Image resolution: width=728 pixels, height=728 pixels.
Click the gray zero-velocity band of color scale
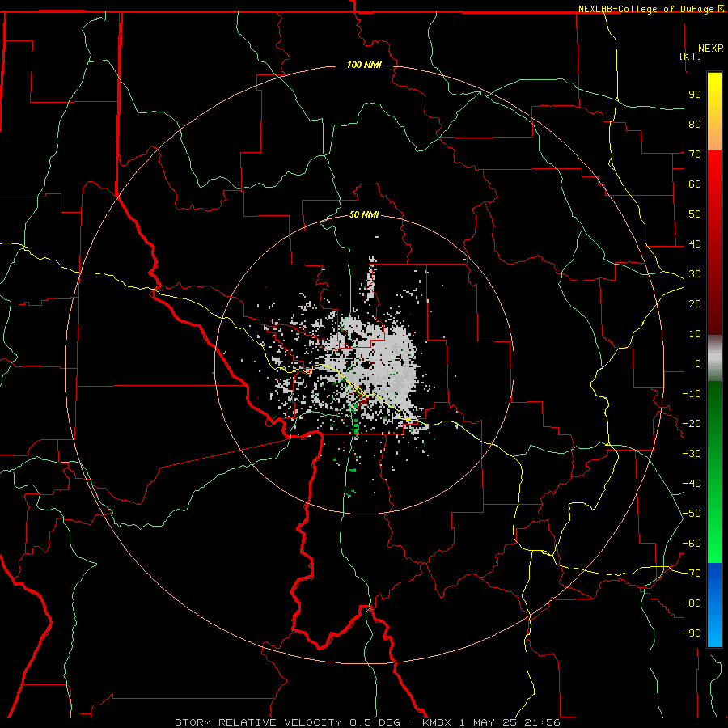tap(714, 358)
